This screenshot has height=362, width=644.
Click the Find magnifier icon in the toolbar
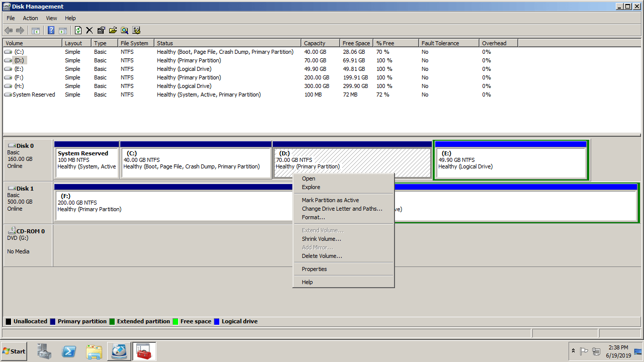(x=124, y=30)
